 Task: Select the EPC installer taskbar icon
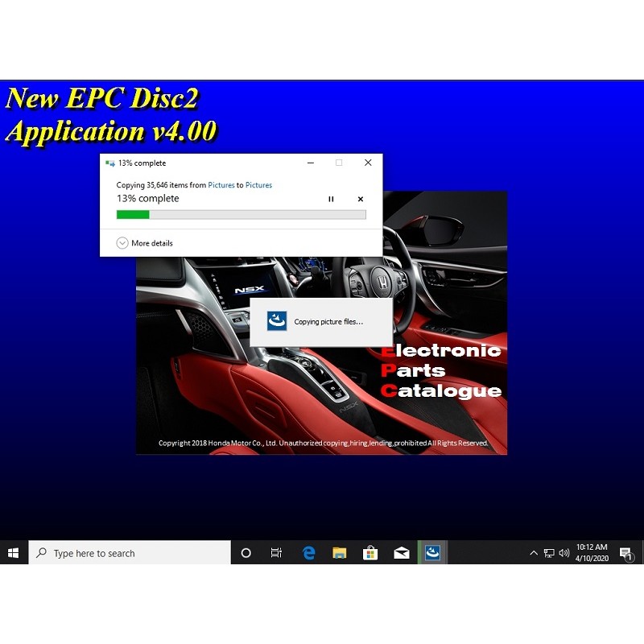click(x=432, y=553)
